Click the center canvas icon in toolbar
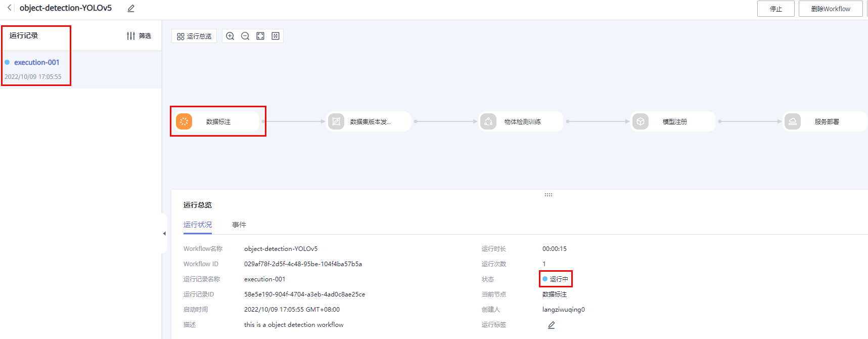The width and height of the screenshot is (868, 339). pyautogui.click(x=276, y=36)
